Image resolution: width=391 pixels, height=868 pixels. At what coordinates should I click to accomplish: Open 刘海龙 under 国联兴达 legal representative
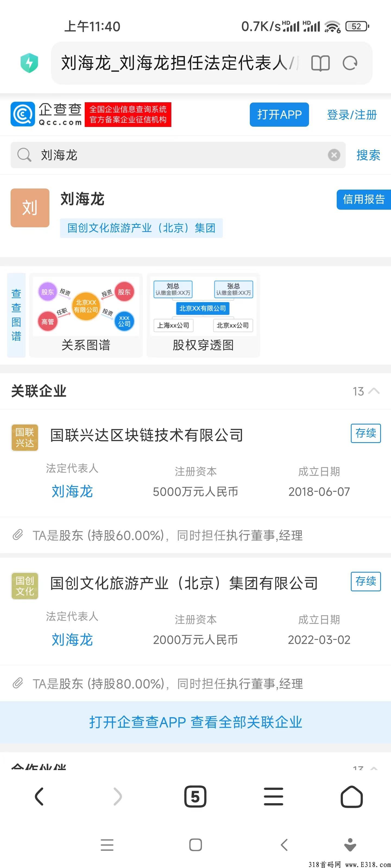[x=72, y=491]
